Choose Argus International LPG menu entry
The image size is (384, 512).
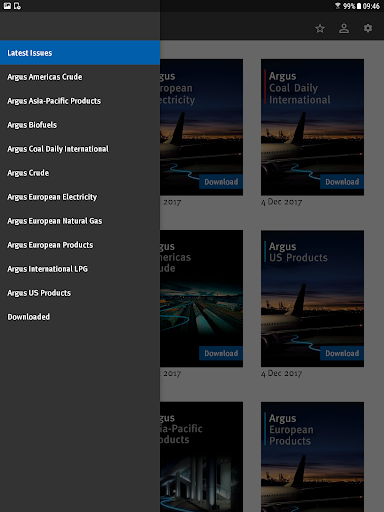pos(80,269)
